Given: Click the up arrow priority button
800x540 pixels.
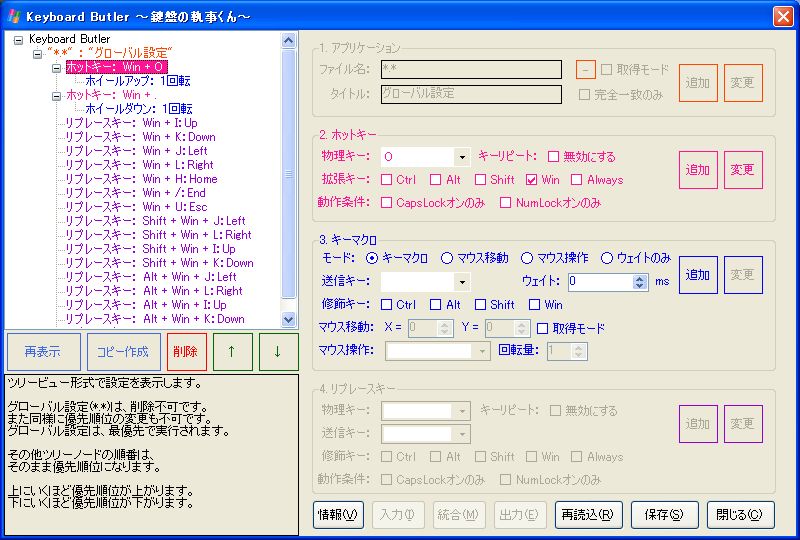Looking at the screenshot, I should point(232,352).
